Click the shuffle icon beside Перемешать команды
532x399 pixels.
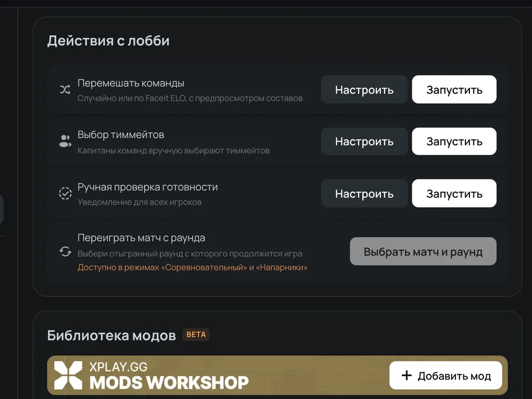pos(65,90)
